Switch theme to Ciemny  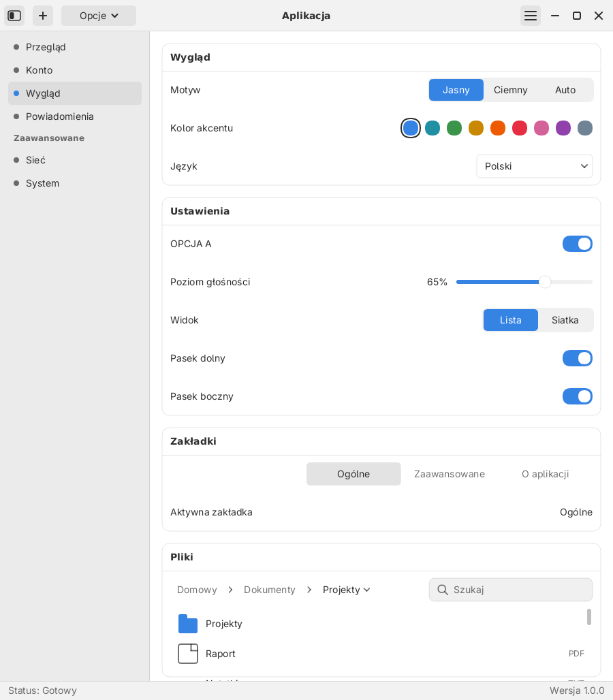pos(511,90)
